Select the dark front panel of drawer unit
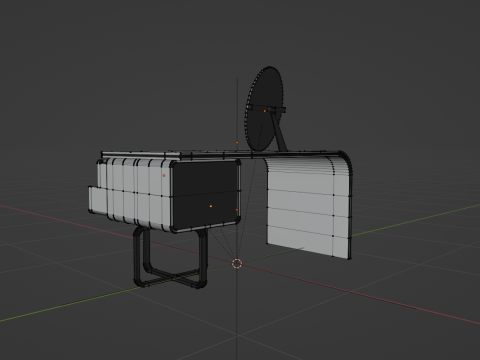The width and height of the screenshot is (480, 360). click(x=205, y=195)
